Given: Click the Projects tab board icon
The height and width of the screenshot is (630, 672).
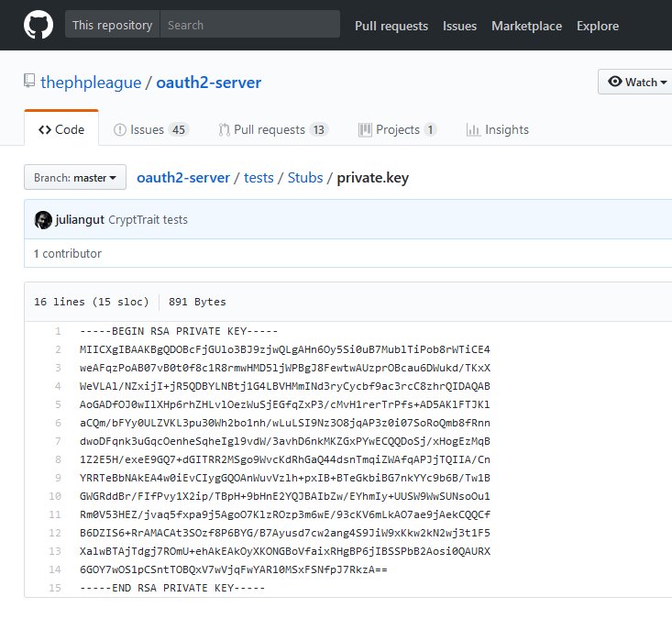Looking at the screenshot, I should click(365, 129).
